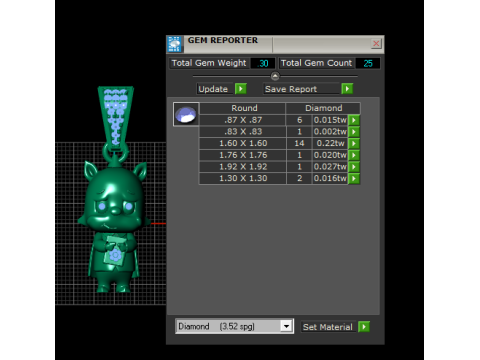Open the Diamond (3.52 spg) material dropdown
480x360 pixels.
(x=286, y=326)
